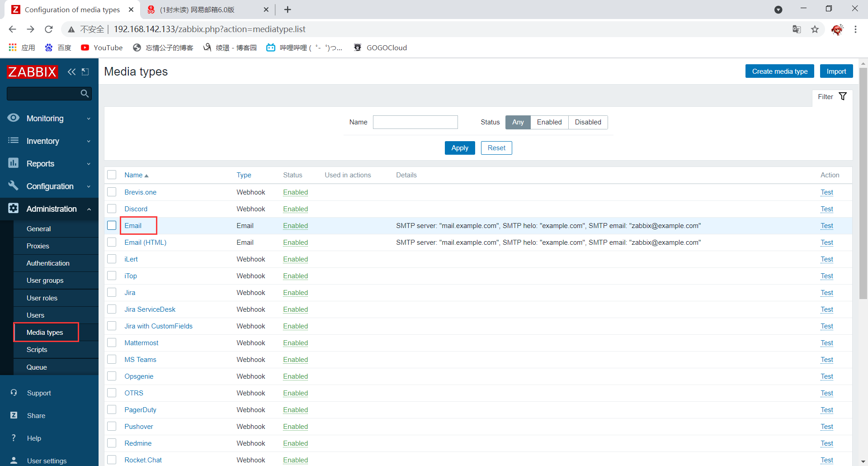The width and height of the screenshot is (868, 466).
Task: Click the Configuration wrench icon
Action: coord(14,186)
